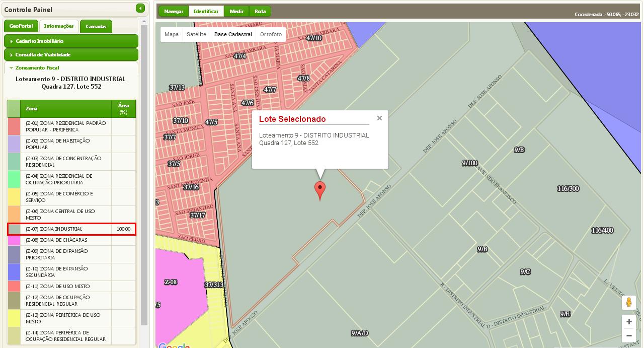Select the (Z-11) ZONA DE USO MISTO text
644x348 pixels.
[58, 286]
